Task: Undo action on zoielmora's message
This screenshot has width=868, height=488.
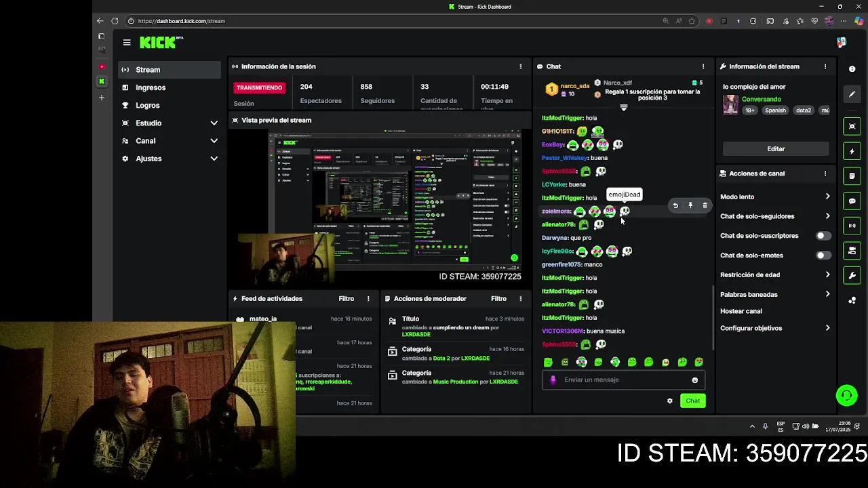Action: [x=675, y=205]
